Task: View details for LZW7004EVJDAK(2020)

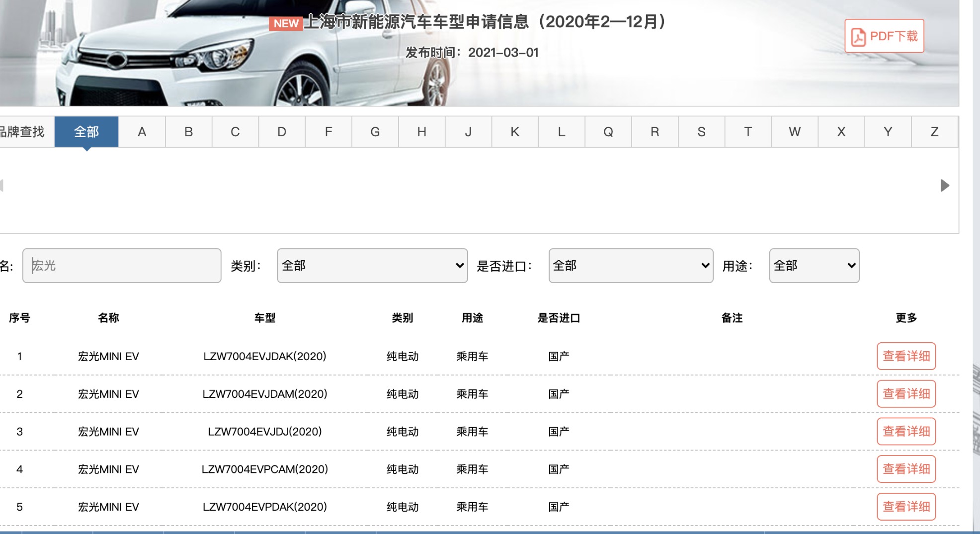Action: point(906,356)
